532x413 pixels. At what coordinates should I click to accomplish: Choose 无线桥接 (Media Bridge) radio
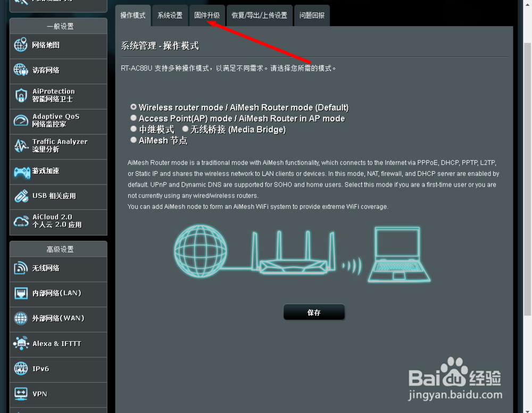(x=185, y=129)
